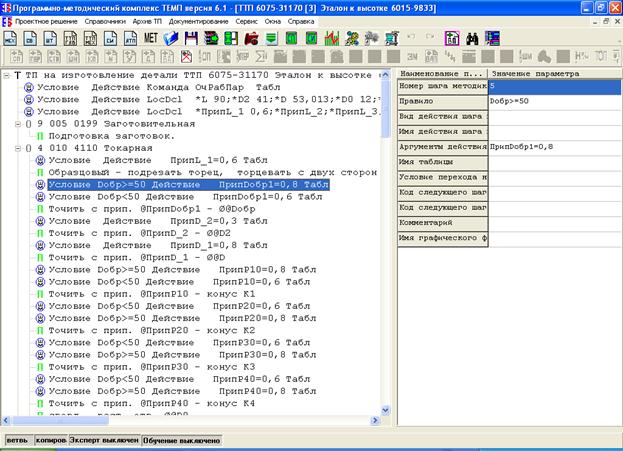The image size is (623, 451).
Task: Toggle the 'ветвь' status bar mode
Action: pyautogui.click(x=16, y=440)
